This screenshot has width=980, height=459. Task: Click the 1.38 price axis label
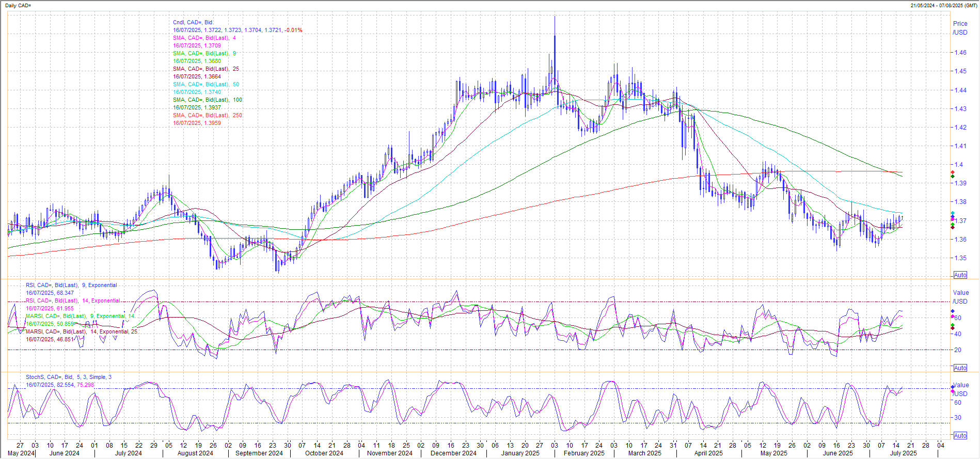(960, 202)
